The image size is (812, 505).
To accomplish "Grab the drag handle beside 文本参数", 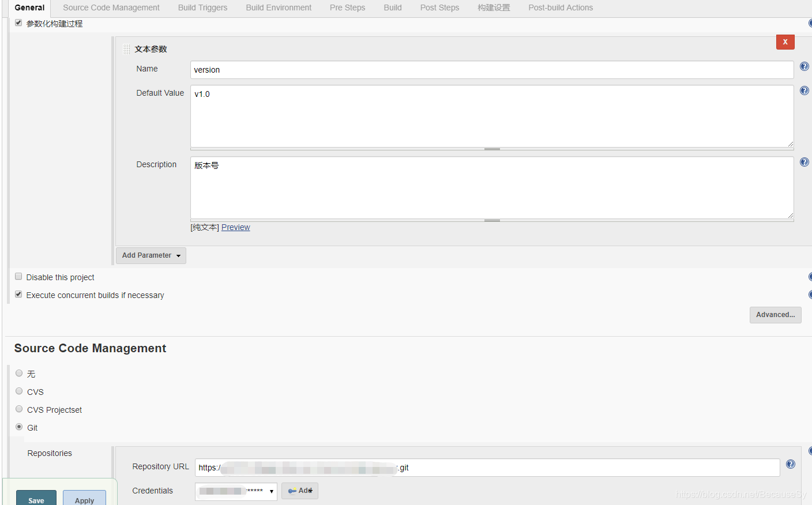I will click(127, 49).
